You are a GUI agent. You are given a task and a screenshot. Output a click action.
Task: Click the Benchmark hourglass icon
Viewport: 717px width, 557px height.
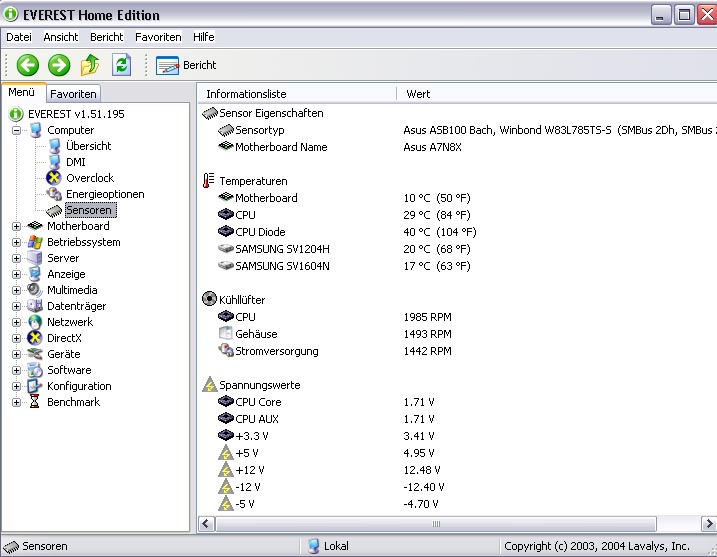34,402
